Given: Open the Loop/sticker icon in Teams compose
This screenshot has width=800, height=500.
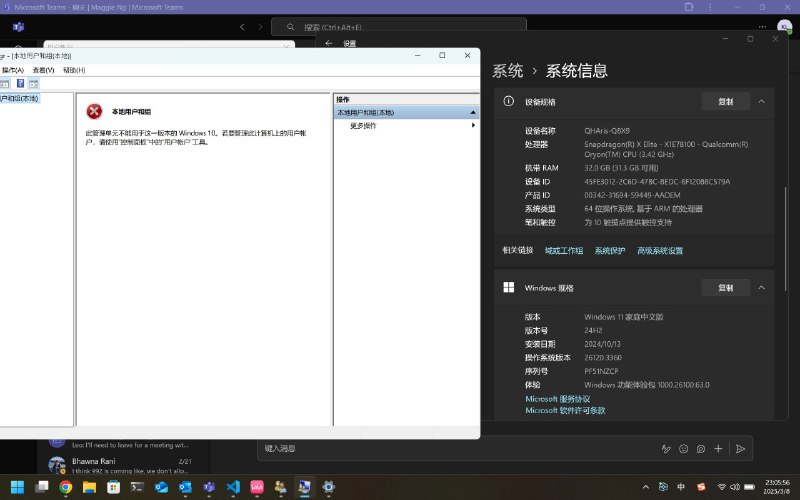Looking at the screenshot, I should click(x=701, y=448).
